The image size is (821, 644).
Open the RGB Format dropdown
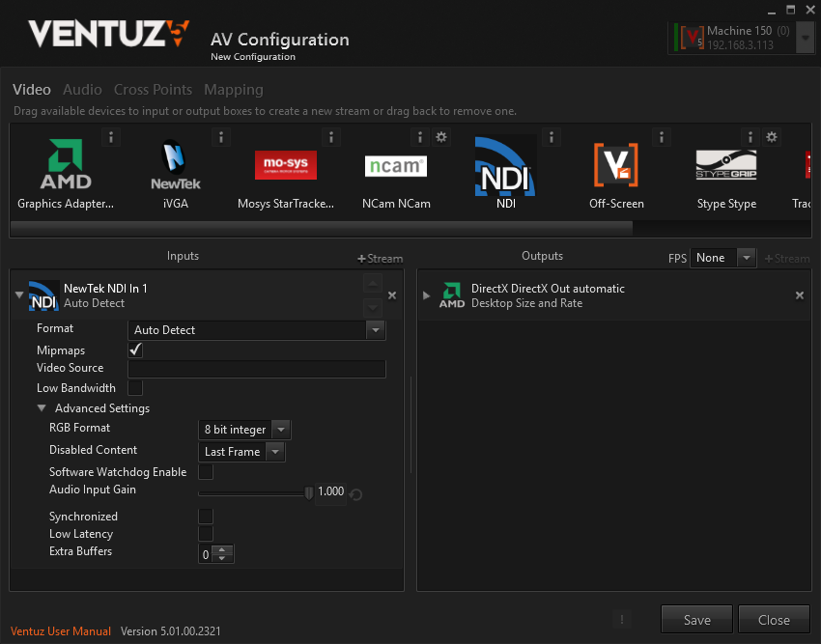coord(280,430)
